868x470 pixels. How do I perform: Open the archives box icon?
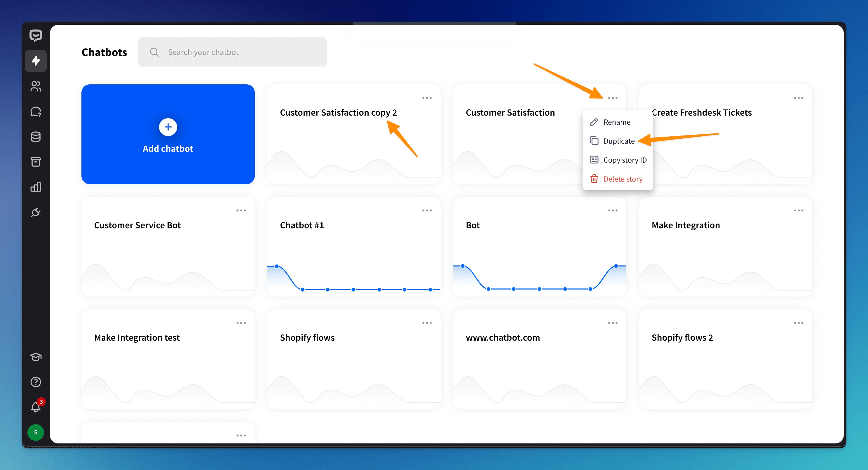tap(36, 162)
